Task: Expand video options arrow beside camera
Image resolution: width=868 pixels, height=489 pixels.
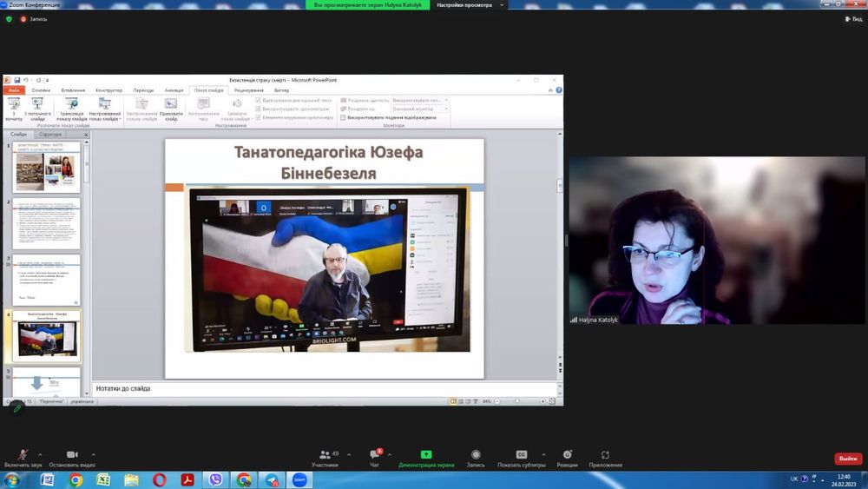Action: [94, 454]
